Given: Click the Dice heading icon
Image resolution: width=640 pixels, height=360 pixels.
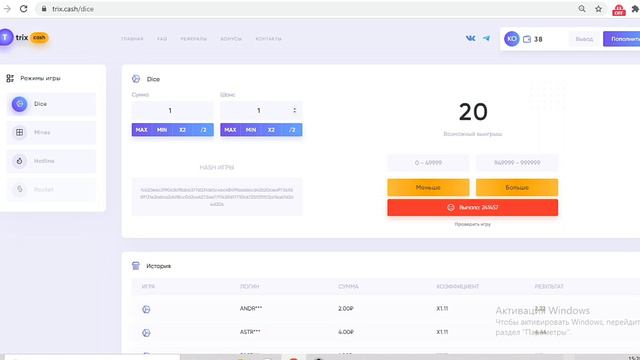Looking at the screenshot, I should pyautogui.click(x=136, y=79).
